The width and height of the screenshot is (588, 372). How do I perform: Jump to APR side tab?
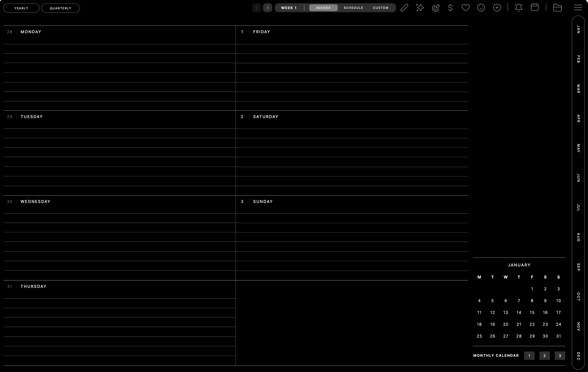(x=578, y=118)
